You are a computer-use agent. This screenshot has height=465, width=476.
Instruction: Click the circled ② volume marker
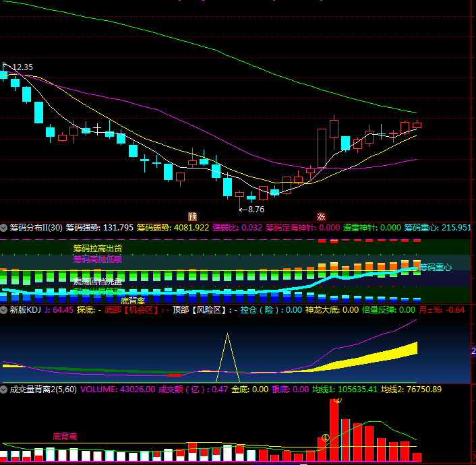coord(338,400)
